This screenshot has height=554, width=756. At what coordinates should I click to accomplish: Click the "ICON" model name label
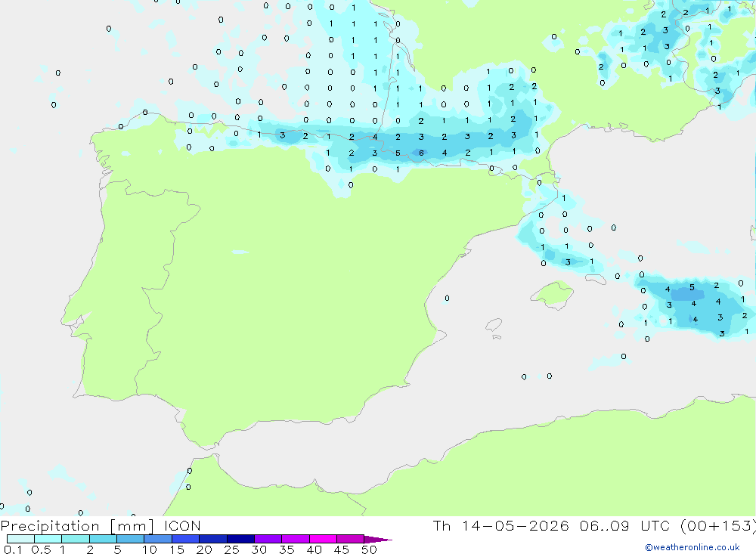click(x=182, y=525)
